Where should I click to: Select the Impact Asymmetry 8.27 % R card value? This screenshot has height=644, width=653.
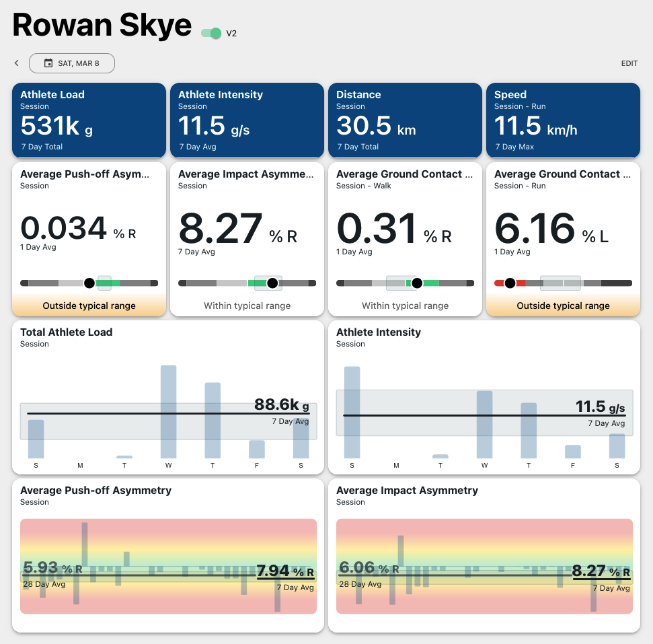click(238, 228)
